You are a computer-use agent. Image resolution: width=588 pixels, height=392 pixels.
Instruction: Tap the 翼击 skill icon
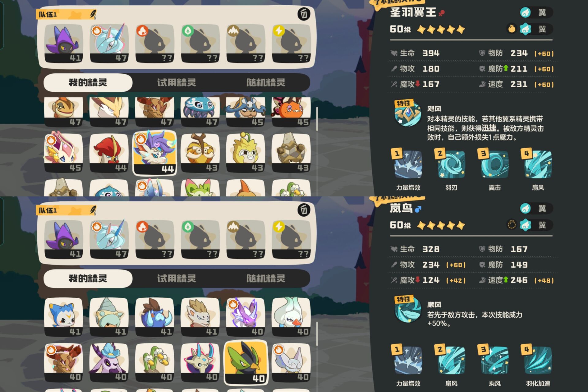pos(494,164)
